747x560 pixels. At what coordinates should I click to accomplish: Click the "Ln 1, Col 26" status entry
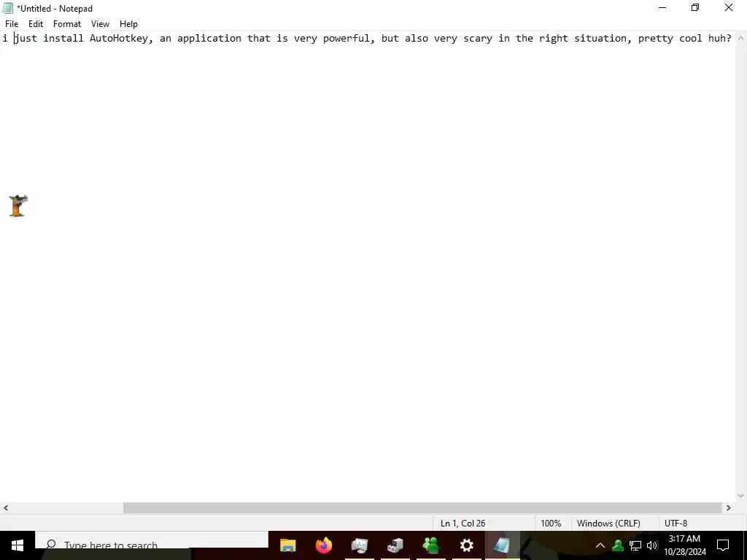pyautogui.click(x=462, y=524)
